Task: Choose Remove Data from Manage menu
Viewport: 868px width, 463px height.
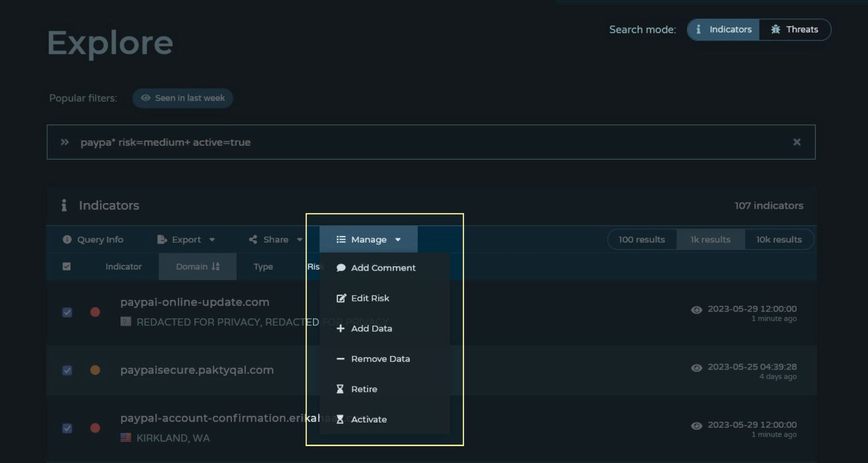Action: click(x=384, y=359)
